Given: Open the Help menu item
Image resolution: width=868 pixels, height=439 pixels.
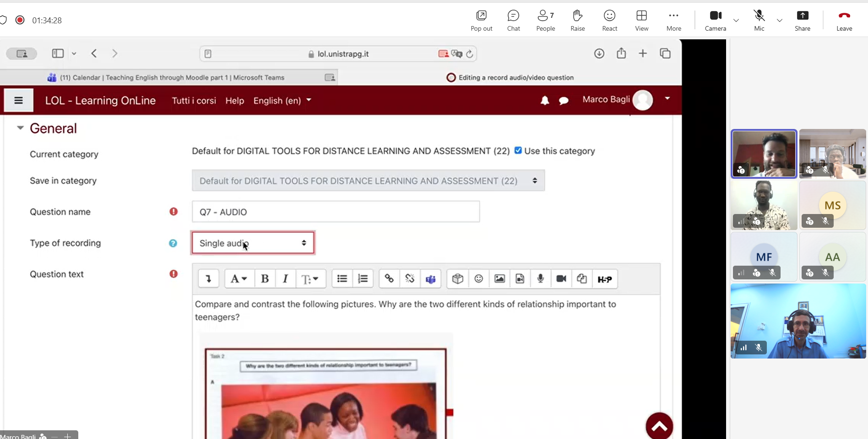Looking at the screenshot, I should [234, 101].
